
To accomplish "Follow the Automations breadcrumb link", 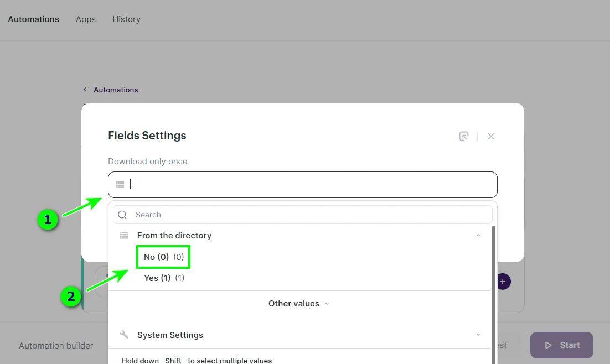I will [x=116, y=90].
